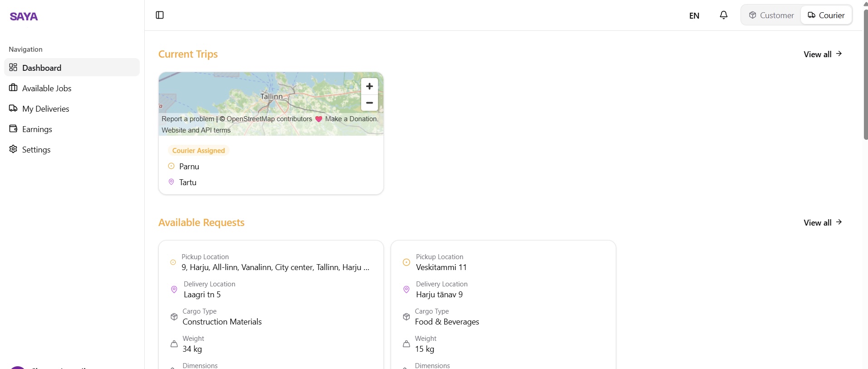View all Available Requests
868x369 pixels.
pyautogui.click(x=823, y=222)
